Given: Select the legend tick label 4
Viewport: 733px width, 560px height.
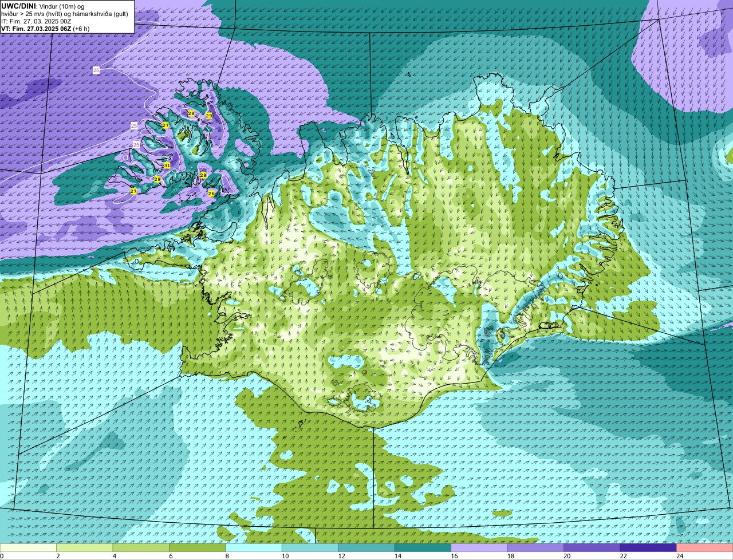Looking at the screenshot, I should (x=114, y=555).
